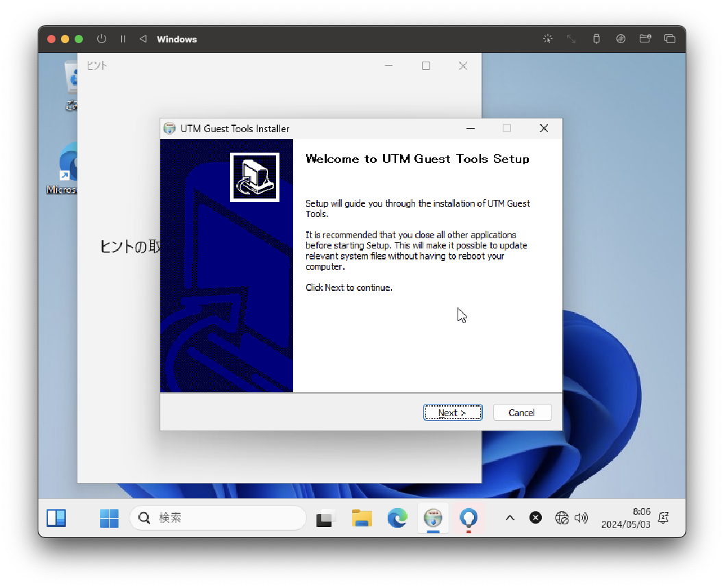Open File Explorer from the taskbar
The image size is (724, 588).
362,518
